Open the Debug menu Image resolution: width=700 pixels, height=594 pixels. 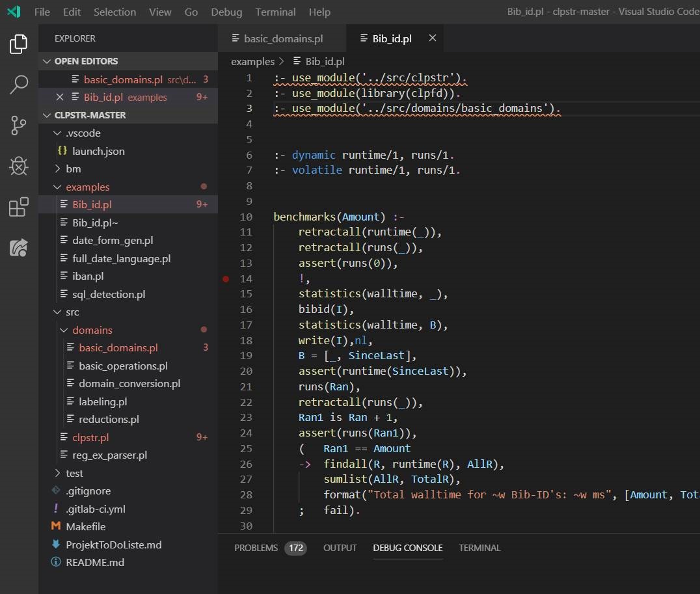pyautogui.click(x=225, y=11)
